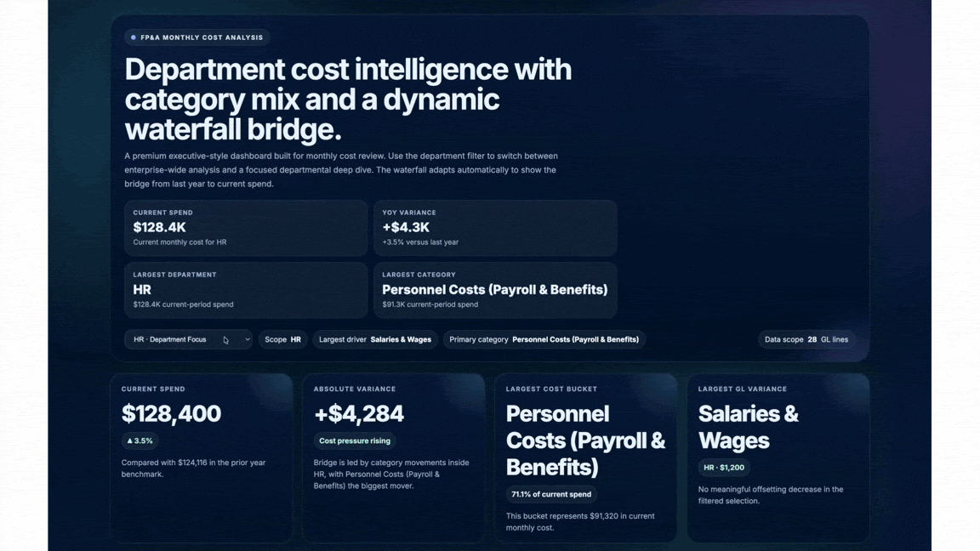Select the Absolute Variance +$4,284 card
This screenshot has width=980, height=551.
(393, 510)
